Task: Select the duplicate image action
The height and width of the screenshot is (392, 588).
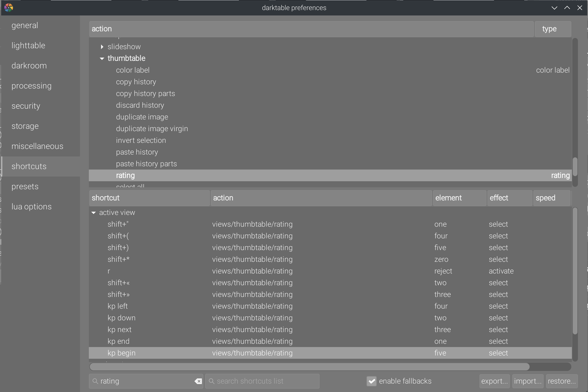Action: [x=330, y=117]
